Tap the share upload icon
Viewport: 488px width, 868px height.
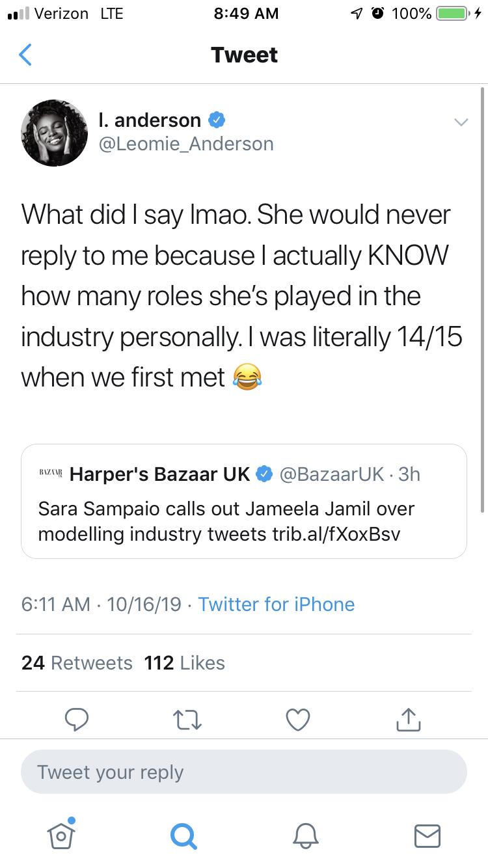tap(409, 719)
